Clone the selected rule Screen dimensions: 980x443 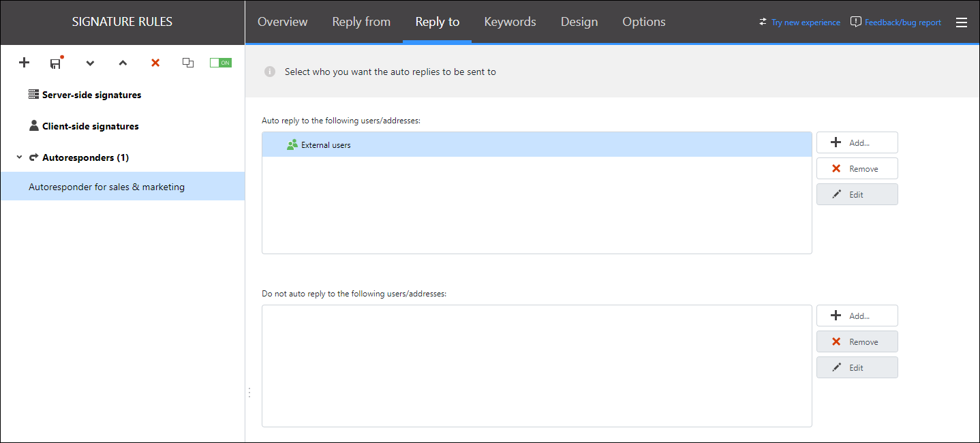click(188, 63)
